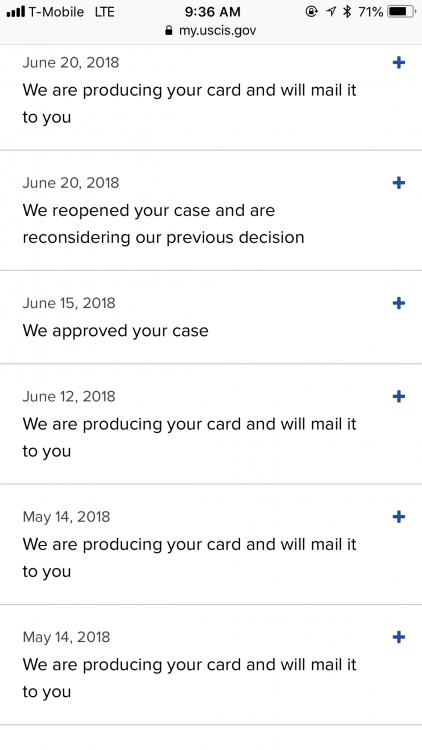Expand the reopened case entry plus icon

399,183
